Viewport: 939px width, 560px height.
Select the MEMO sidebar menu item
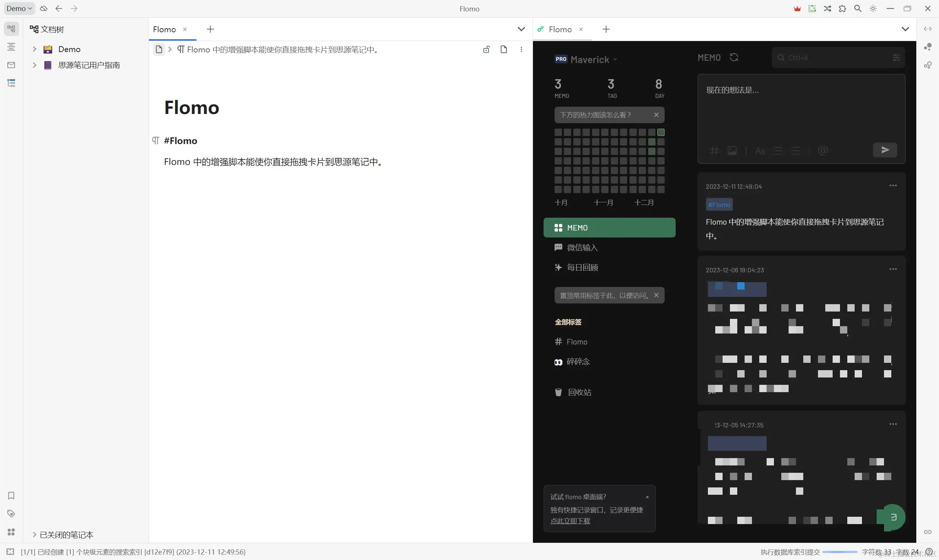(x=609, y=228)
